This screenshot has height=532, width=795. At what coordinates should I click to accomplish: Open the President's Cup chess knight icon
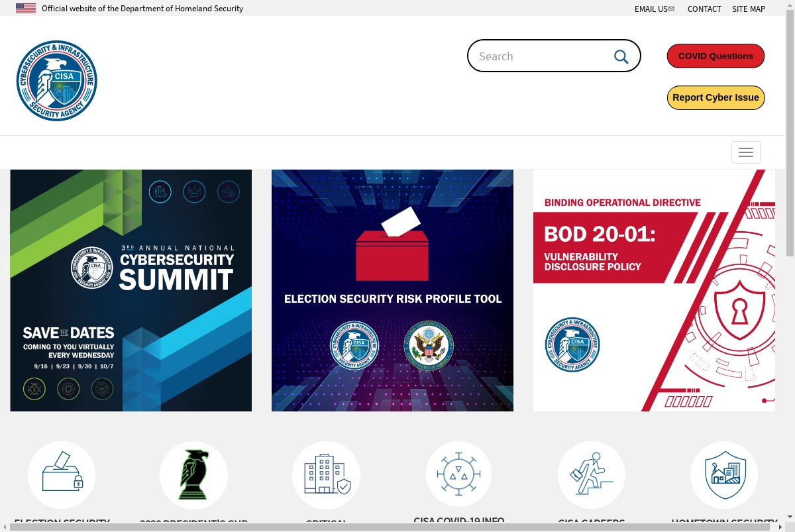pos(193,475)
